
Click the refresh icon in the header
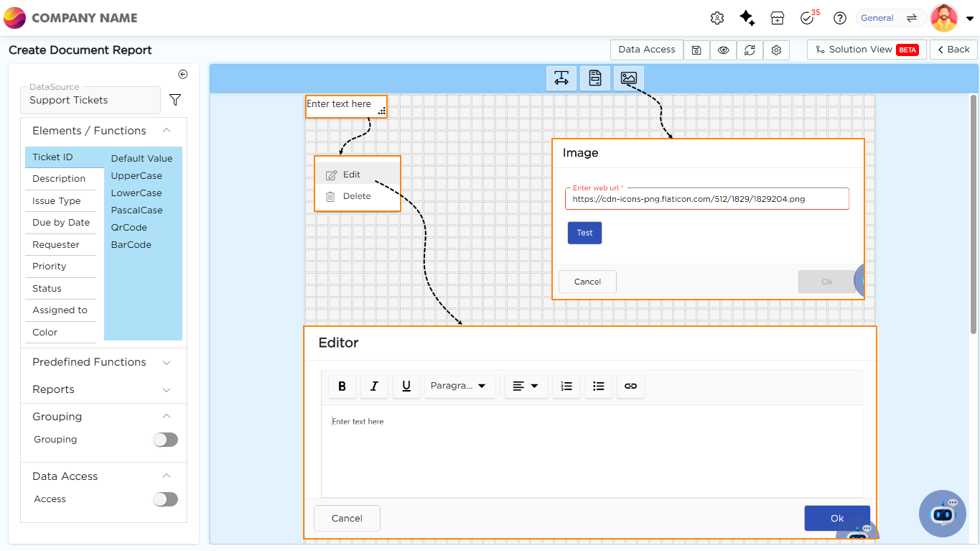point(750,50)
